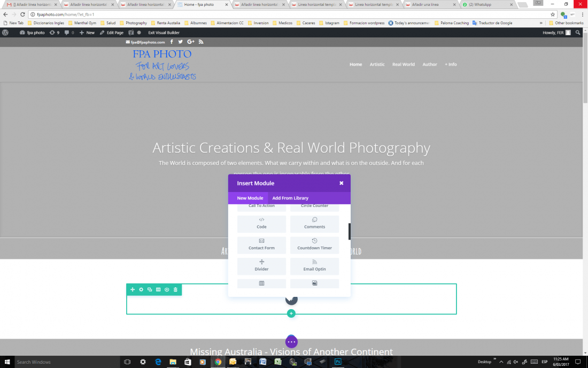Open row settings gear icon
Screen dimensions: 588x368
(141, 289)
